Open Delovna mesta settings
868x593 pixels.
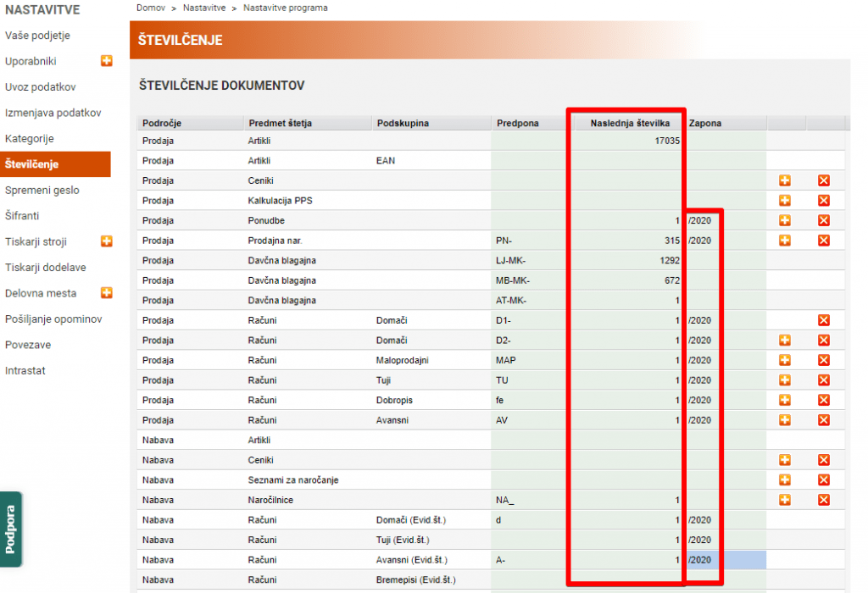click(41, 293)
